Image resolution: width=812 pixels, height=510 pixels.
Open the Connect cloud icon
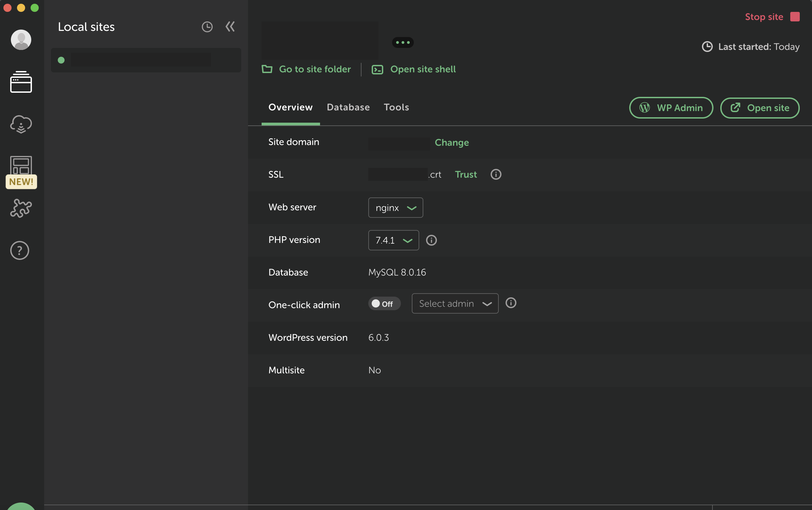(21, 124)
